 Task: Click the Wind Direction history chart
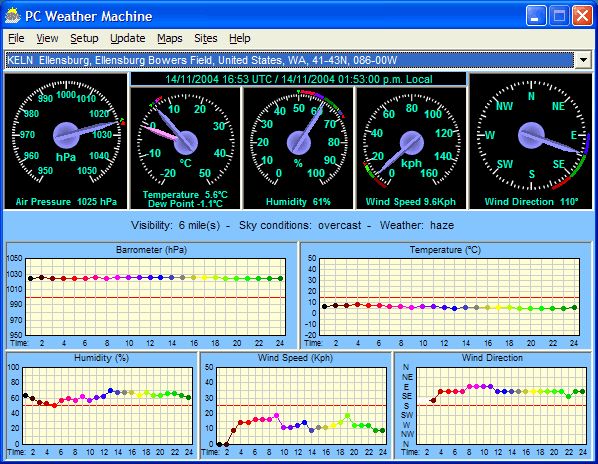pyautogui.click(x=493, y=405)
